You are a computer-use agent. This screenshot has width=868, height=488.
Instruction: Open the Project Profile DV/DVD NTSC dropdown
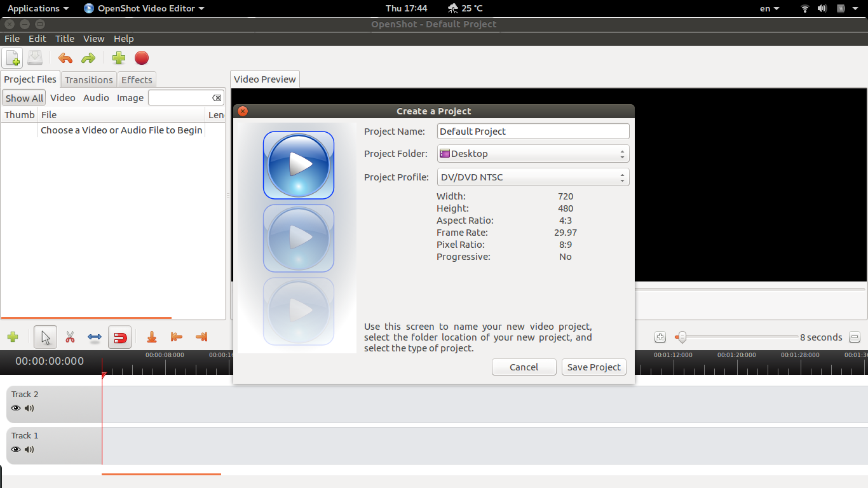click(533, 177)
